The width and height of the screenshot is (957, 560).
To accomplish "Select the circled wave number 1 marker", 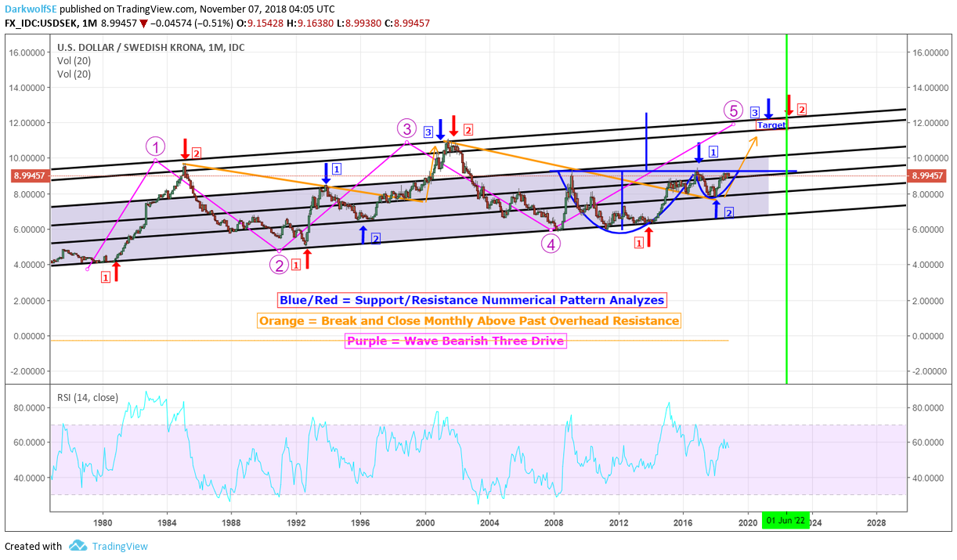I will point(156,146).
